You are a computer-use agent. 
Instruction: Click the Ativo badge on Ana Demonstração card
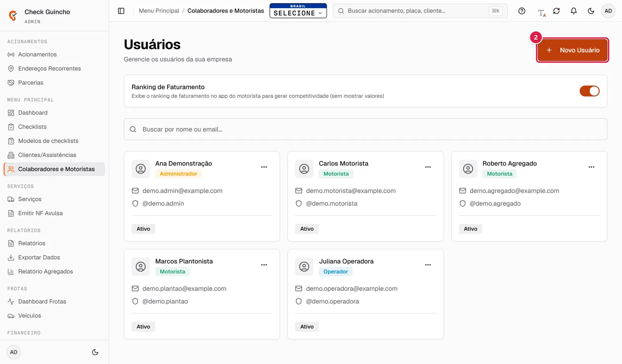tap(143, 229)
